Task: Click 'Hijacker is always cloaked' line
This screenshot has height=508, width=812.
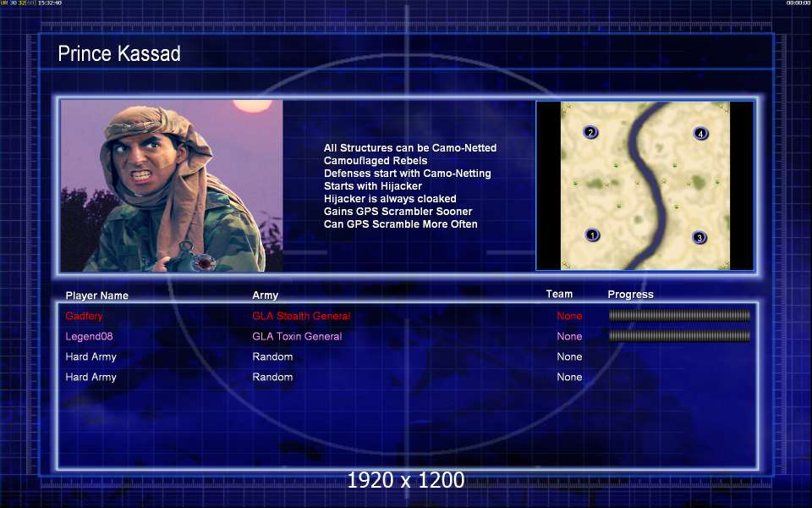Action: click(390, 198)
